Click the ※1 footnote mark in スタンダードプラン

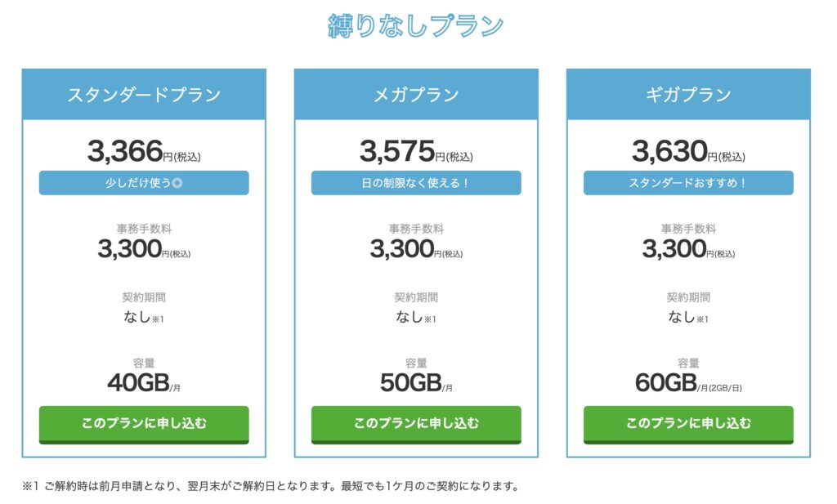click(x=158, y=319)
